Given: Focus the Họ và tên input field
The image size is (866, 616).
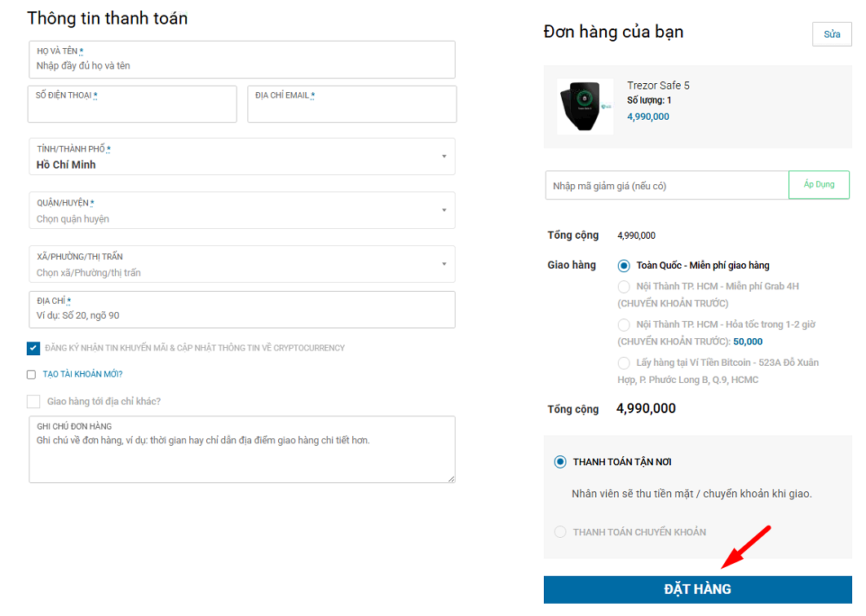Looking at the screenshot, I should 242,59.
